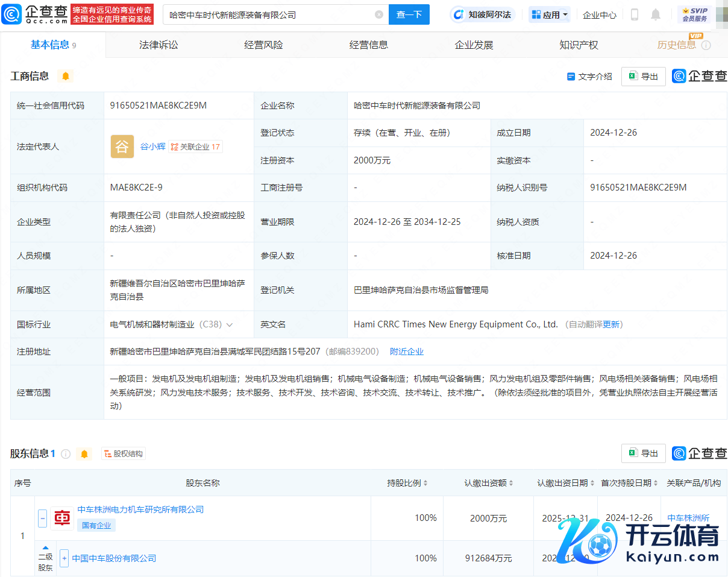This screenshot has height=577, width=728.
Task: Open 附近企业 nearby companies link
Action: (x=407, y=352)
